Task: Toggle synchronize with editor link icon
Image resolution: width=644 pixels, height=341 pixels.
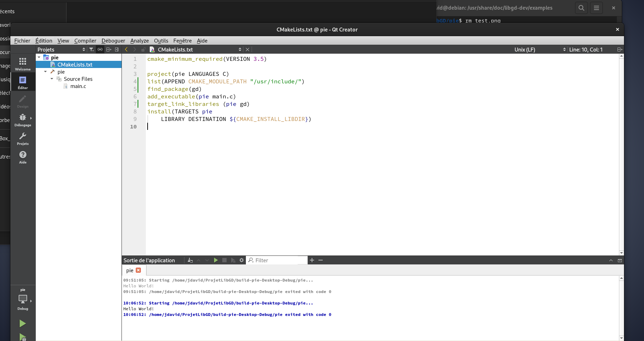Action: pyautogui.click(x=100, y=49)
